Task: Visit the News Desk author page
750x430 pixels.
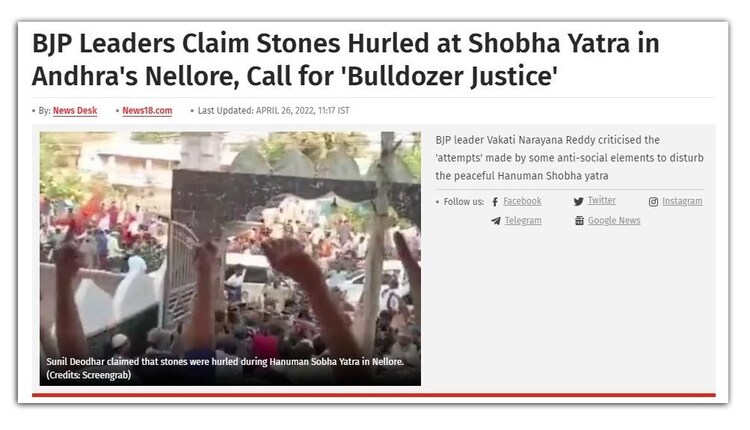Action: pos(75,110)
